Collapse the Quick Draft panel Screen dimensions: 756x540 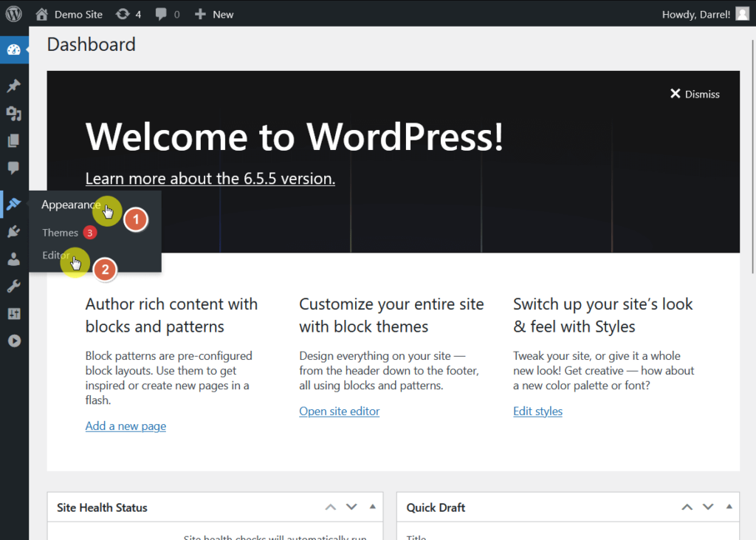click(x=729, y=507)
